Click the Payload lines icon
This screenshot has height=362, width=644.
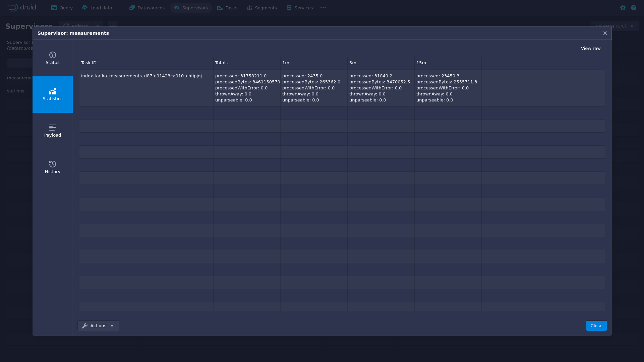pos(53,128)
